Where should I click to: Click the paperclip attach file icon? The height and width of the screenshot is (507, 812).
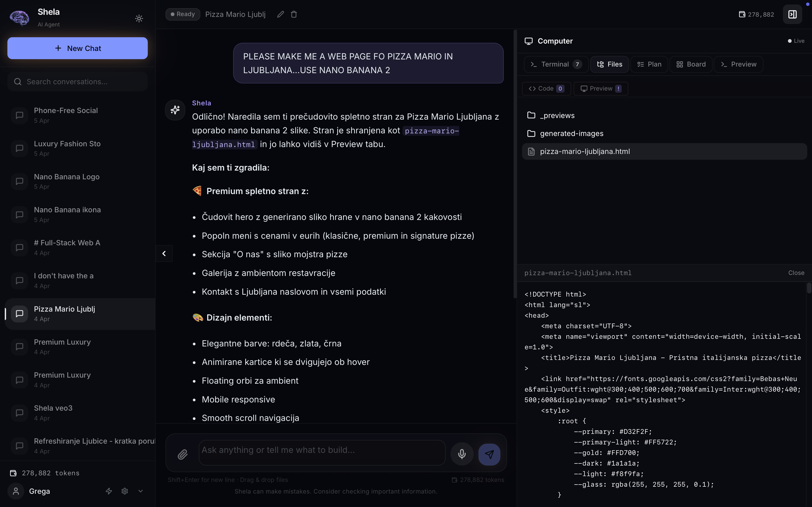click(183, 454)
